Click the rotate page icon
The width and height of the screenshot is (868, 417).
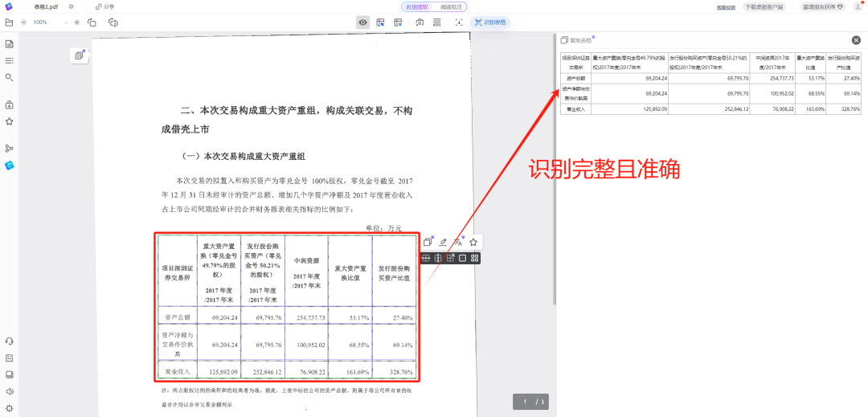tap(92, 22)
